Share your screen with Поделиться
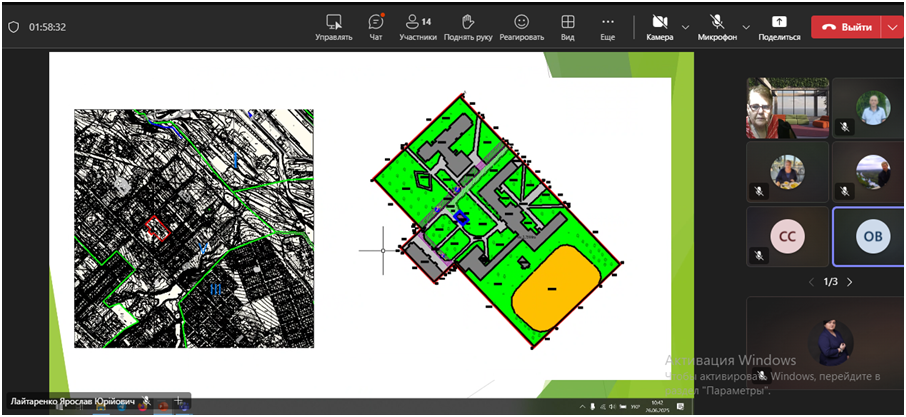This screenshot has height=417, width=906. [779, 27]
